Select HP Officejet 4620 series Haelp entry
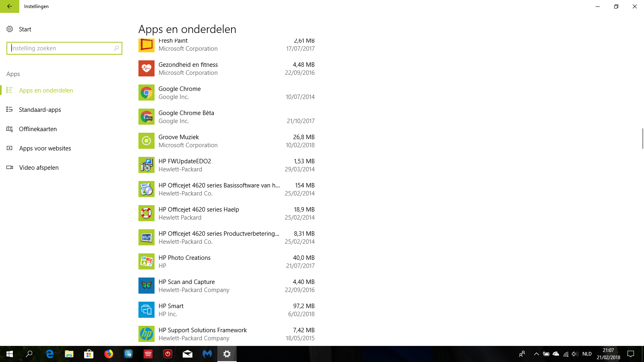Screen dimensions: 644x362 pos(227,213)
